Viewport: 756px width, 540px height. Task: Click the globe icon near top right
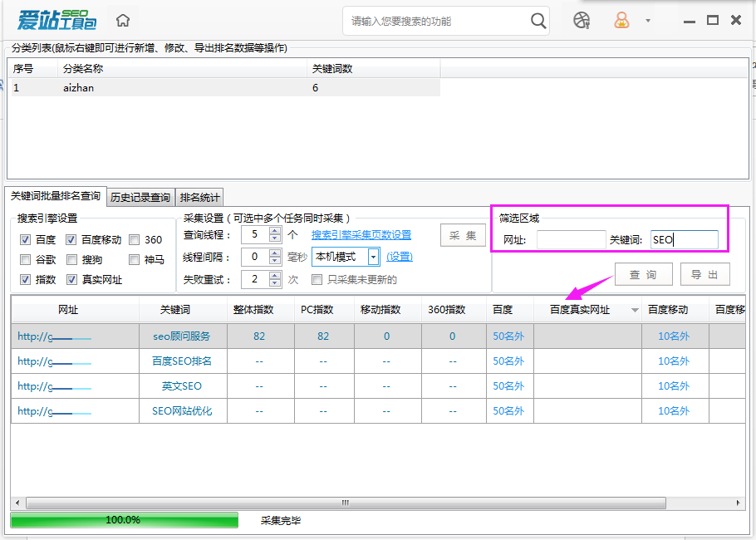[x=582, y=20]
